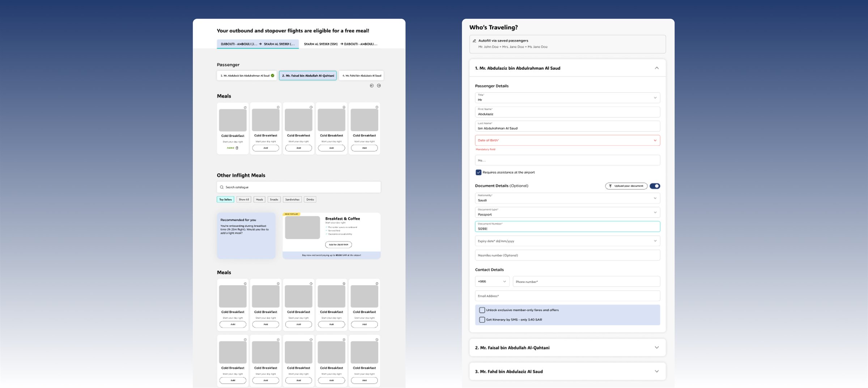This screenshot has height=388, width=868.
Task: Open the Expiry date picker
Action: coord(567,241)
